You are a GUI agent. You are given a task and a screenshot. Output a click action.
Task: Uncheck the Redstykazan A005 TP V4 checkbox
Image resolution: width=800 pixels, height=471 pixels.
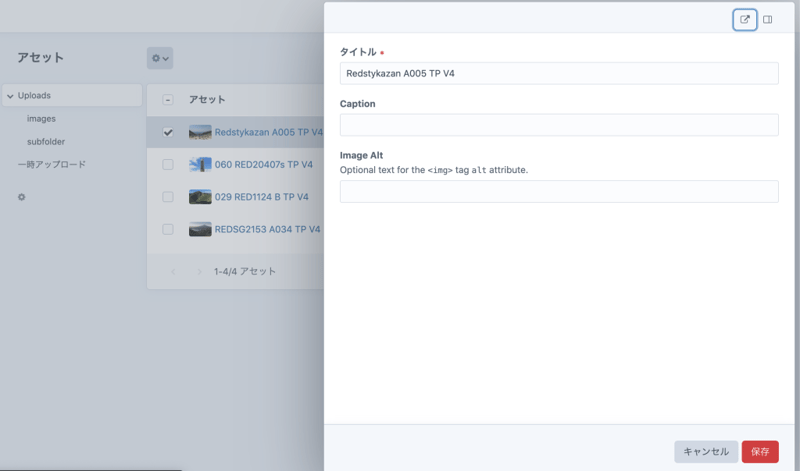click(x=168, y=132)
